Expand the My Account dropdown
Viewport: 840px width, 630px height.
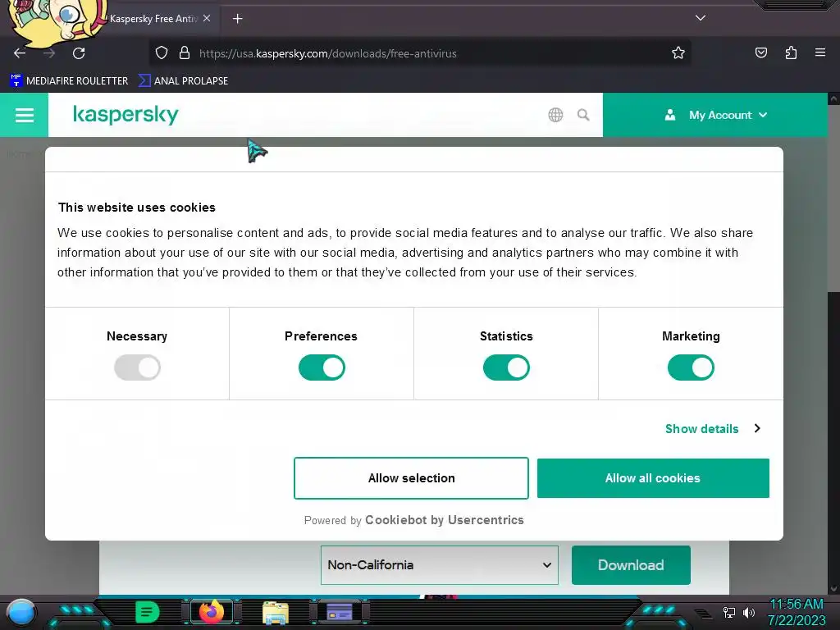pos(715,115)
